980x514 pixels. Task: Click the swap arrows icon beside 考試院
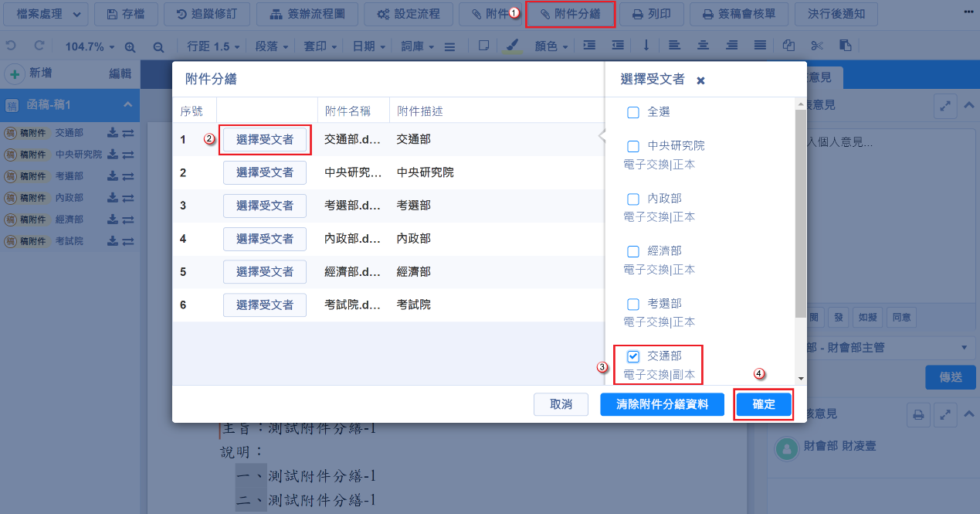click(x=128, y=242)
